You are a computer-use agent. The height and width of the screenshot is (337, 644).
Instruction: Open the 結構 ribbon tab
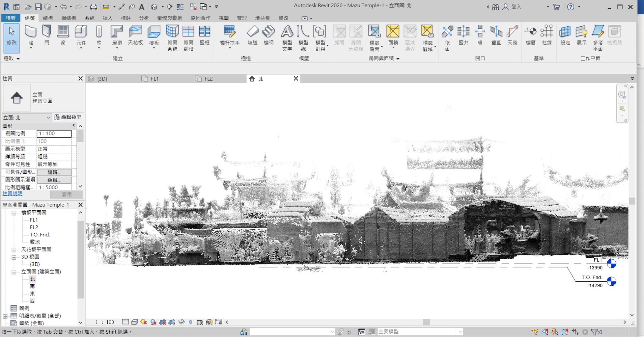48,18
